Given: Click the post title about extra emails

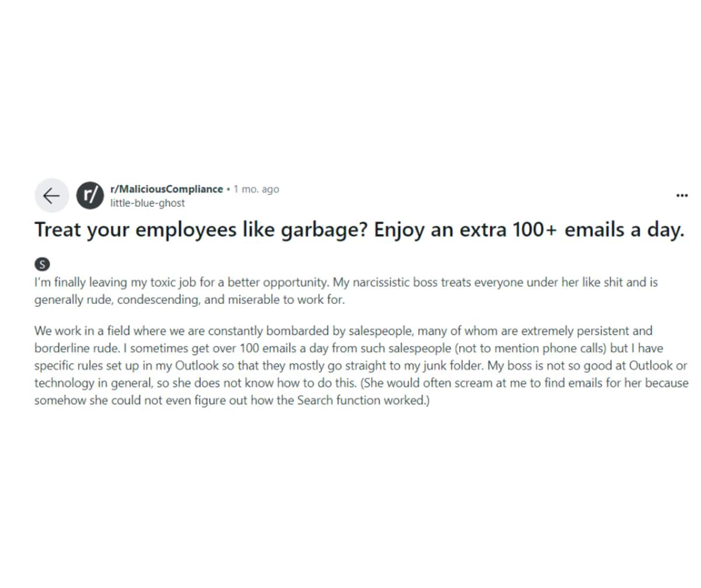Looking at the screenshot, I should pyautogui.click(x=359, y=230).
